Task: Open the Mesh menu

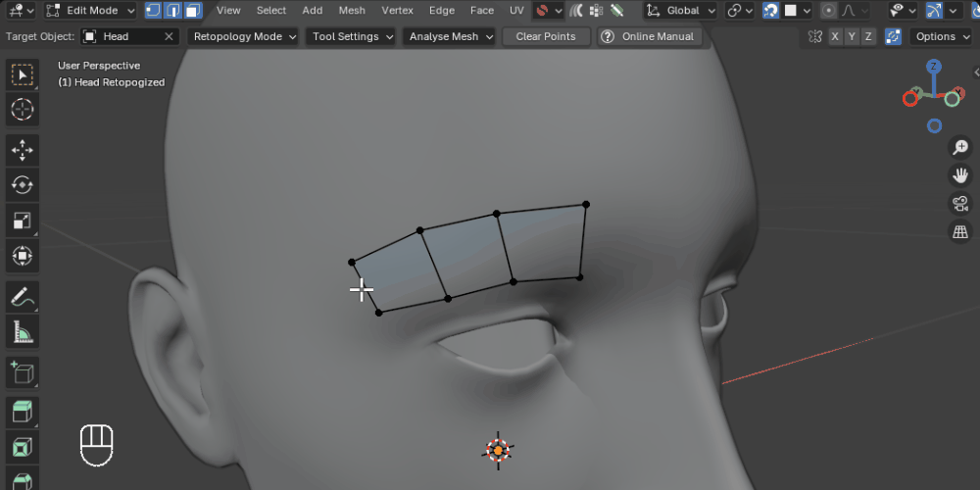Action: pos(352,10)
